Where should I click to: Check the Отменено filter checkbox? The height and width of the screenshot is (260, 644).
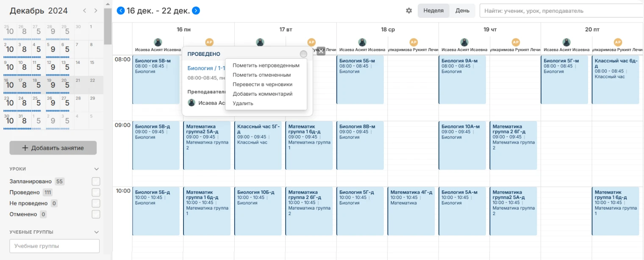pyautogui.click(x=96, y=214)
